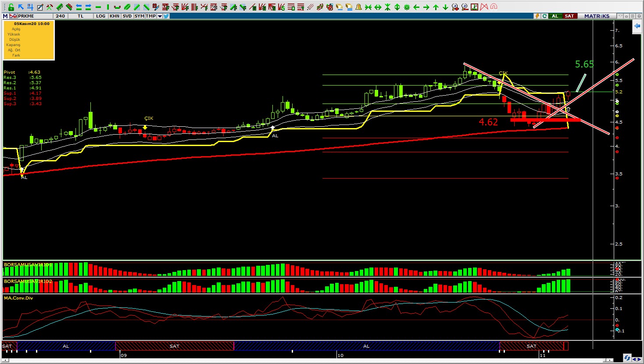Open the SYM menu item
The height and width of the screenshot is (364, 644).
(x=140, y=16)
